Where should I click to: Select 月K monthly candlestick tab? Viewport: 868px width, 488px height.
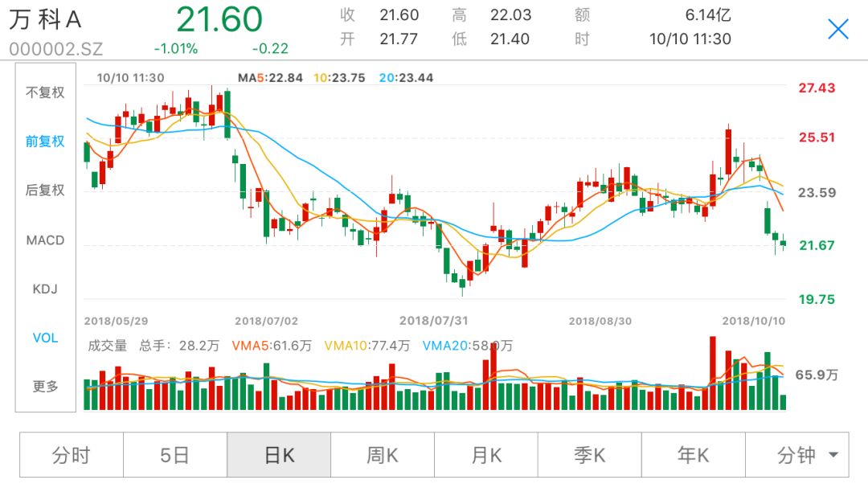pyautogui.click(x=486, y=455)
